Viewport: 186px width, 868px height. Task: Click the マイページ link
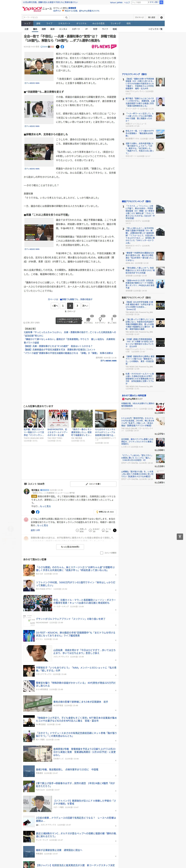tap(139, 18)
